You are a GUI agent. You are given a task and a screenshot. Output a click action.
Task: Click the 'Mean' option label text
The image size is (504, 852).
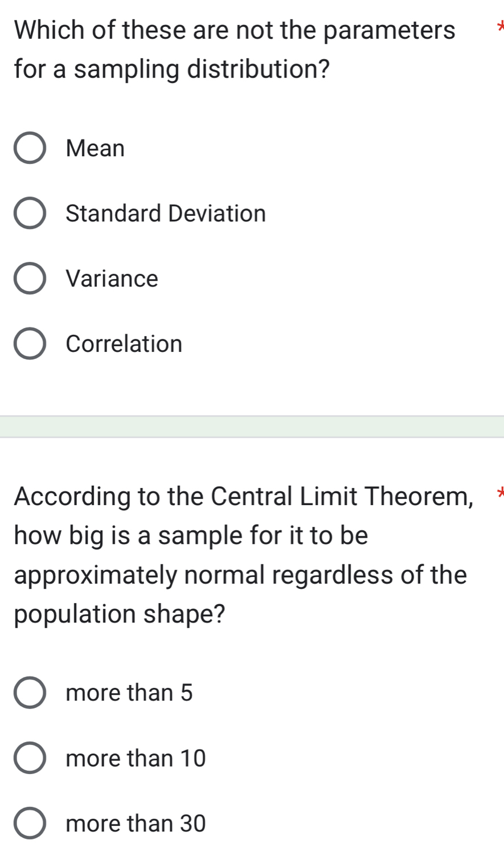(x=95, y=149)
